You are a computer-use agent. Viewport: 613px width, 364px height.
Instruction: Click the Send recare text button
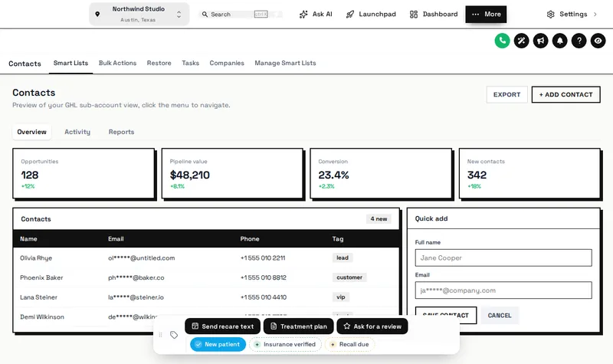pos(222,326)
